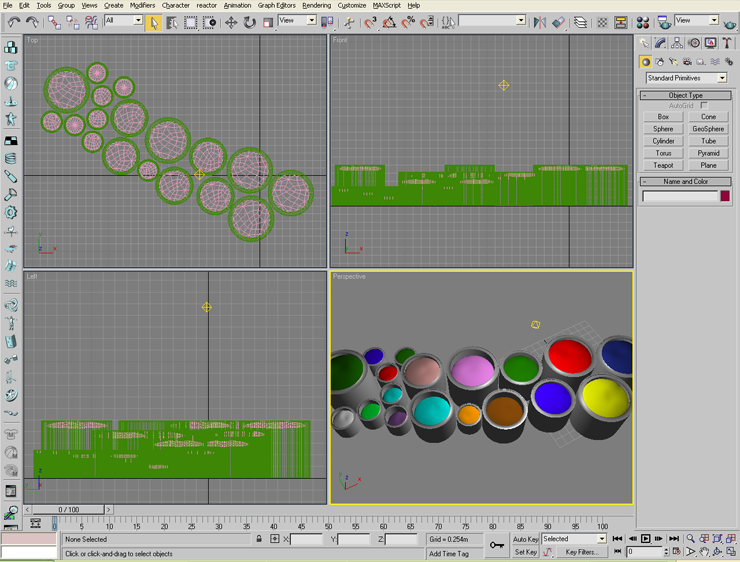Viewport: 740px width, 562px height.
Task: Open the Modifiers menu
Action: (x=142, y=5)
